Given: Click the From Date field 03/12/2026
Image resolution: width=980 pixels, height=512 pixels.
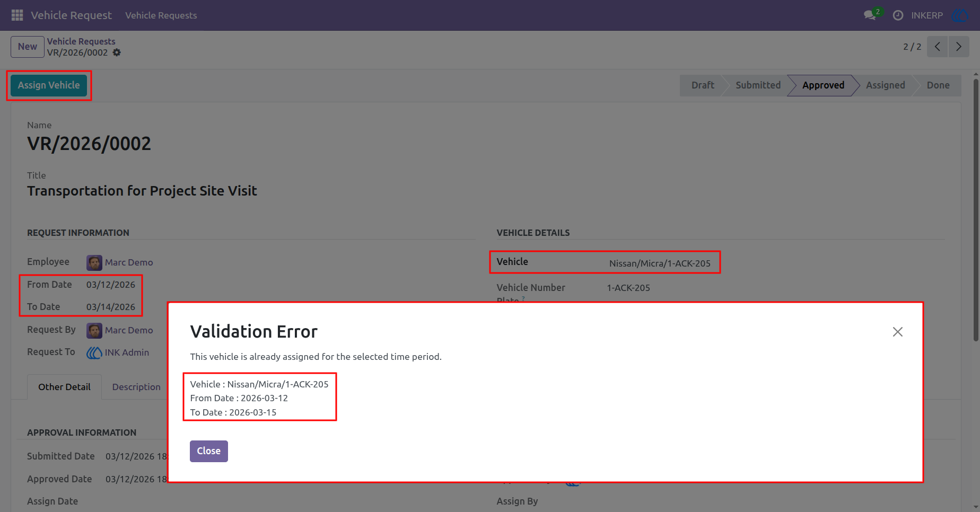Looking at the screenshot, I should pyautogui.click(x=111, y=285).
